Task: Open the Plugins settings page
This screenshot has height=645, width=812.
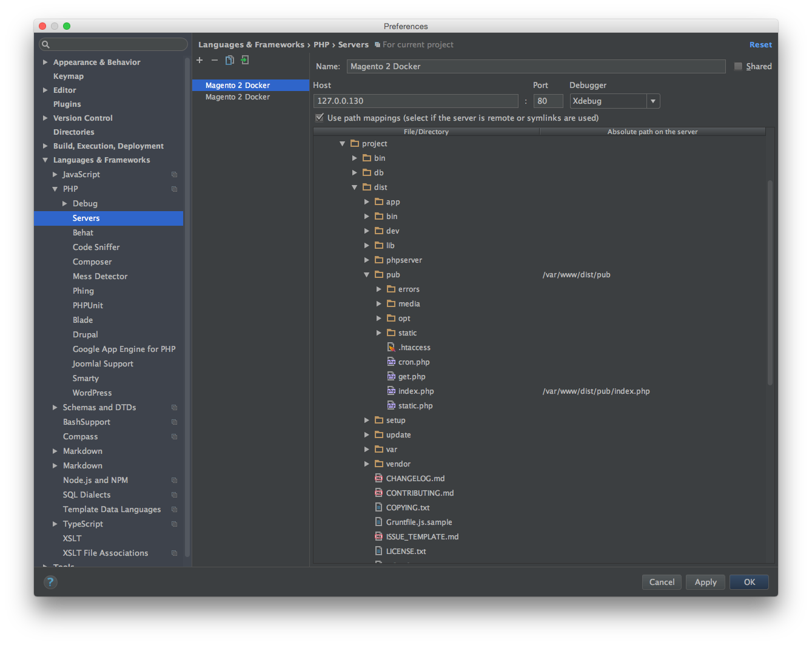Action: click(x=67, y=104)
